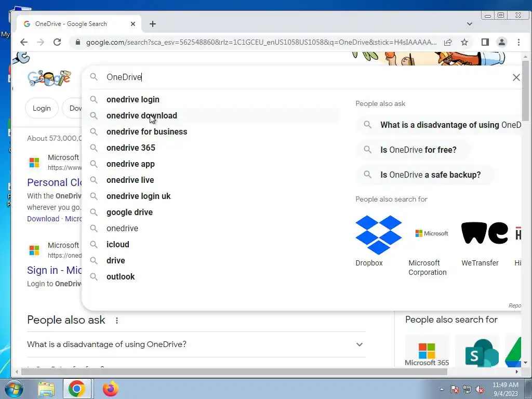532x399 pixels.
Task: Click the scroll down arrow of vertical scrollbar
Action: click(x=525, y=363)
